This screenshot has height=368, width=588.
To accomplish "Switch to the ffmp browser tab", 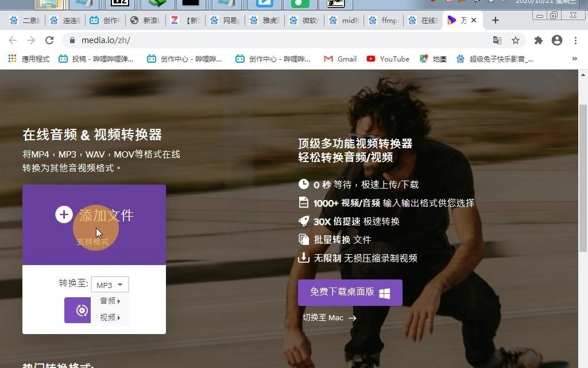I will 383,20.
